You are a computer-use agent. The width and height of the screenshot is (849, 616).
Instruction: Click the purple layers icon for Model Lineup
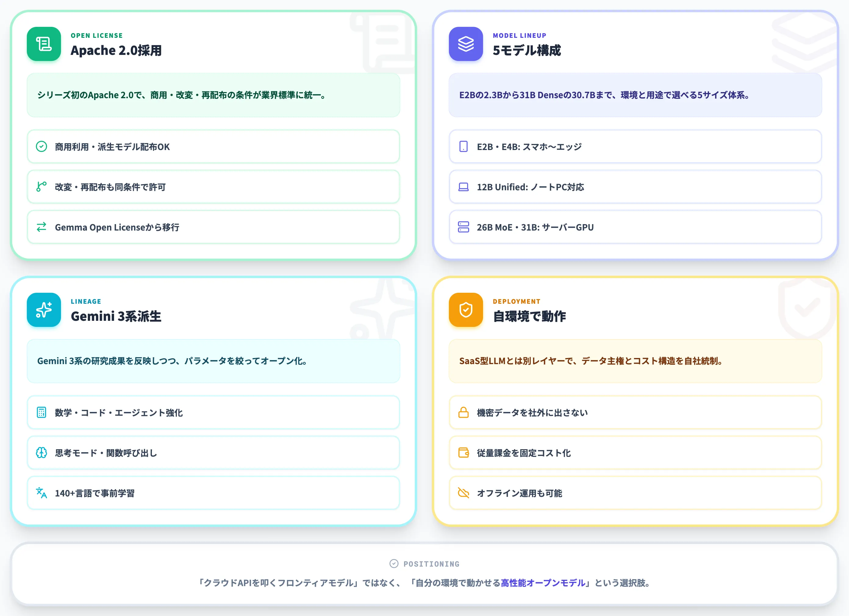466,44
